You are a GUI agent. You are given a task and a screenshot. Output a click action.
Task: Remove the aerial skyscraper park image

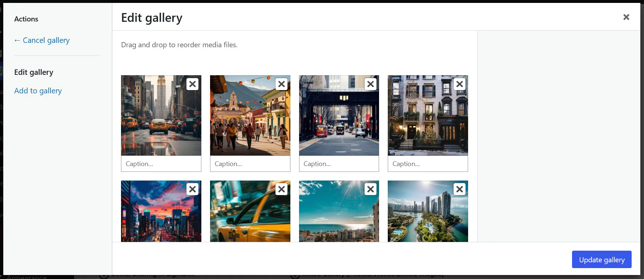point(460,189)
